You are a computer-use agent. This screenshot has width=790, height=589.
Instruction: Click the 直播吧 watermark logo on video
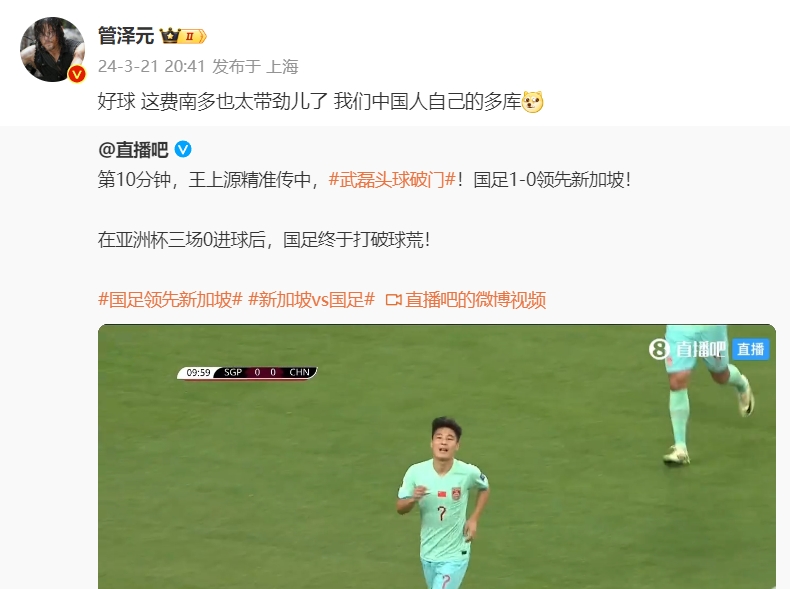[x=688, y=349]
